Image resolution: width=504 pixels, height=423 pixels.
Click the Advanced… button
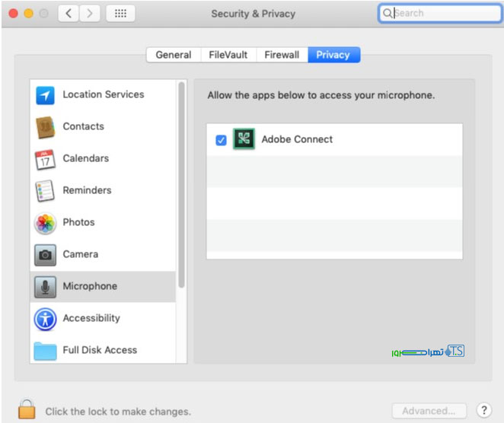click(x=429, y=411)
